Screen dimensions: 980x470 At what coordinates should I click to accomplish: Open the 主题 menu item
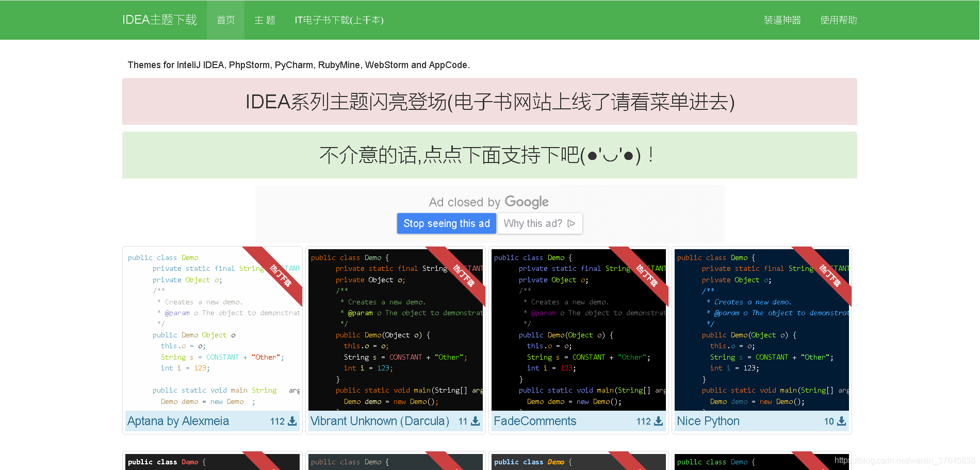pyautogui.click(x=265, y=20)
